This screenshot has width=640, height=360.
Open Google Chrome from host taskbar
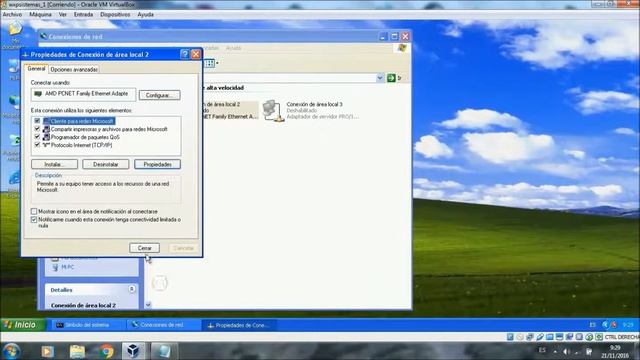pyautogui.click(x=106, y=351)
